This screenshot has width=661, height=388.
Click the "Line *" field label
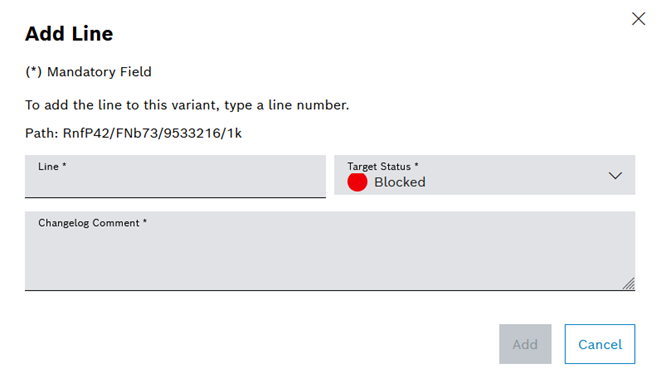coord(52,167)
